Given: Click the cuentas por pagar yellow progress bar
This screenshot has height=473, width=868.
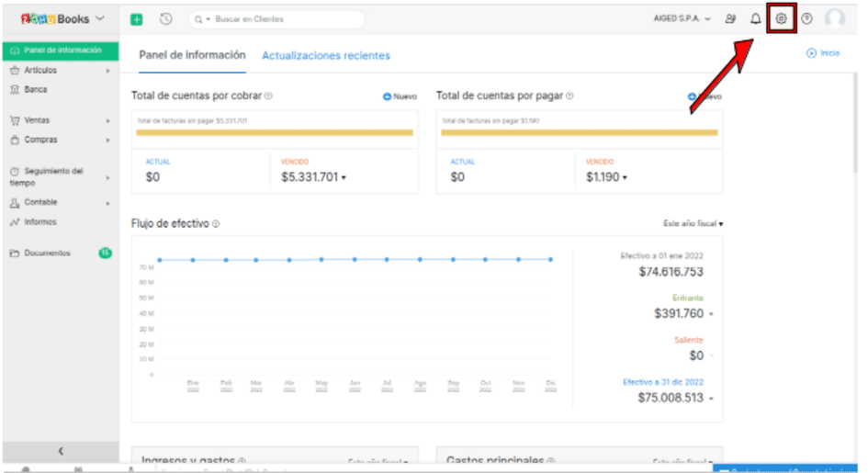Looking at the screenshot, I should (580, 133).
